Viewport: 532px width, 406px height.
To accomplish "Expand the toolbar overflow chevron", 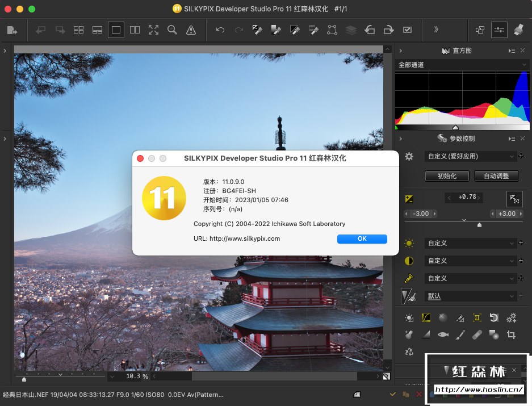I will point(436,30).
